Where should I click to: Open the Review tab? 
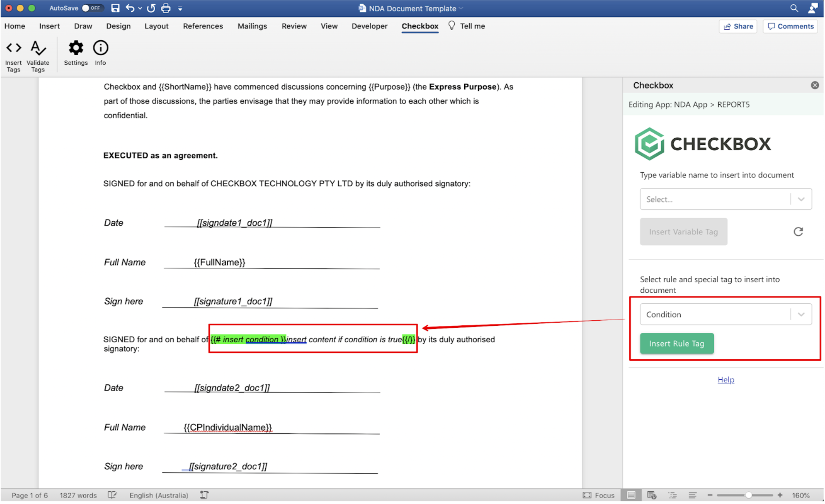click(x=294, y=26)
